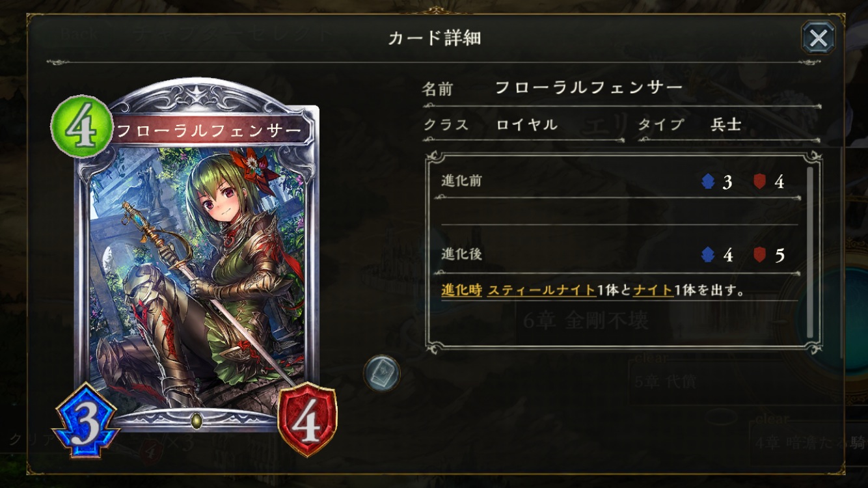Tap the card name banner on the card
This screenshot has height=488, width=868.
coord(208,131)
